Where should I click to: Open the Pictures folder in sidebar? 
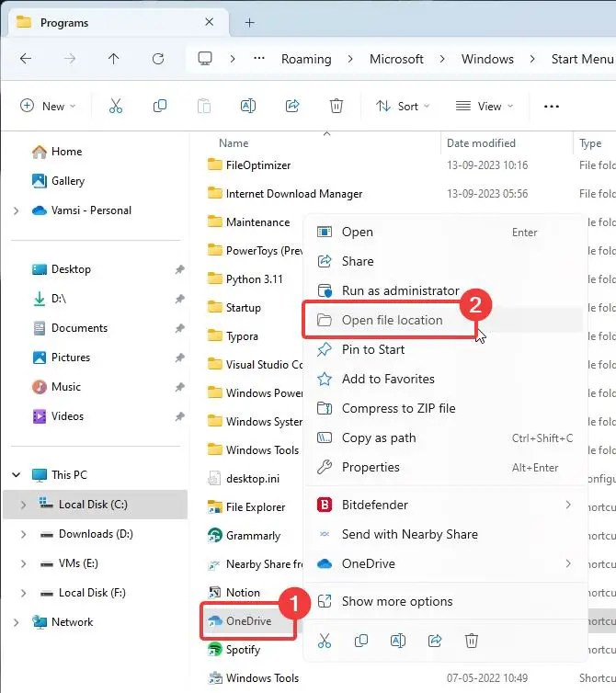click(x=71, y=358)
